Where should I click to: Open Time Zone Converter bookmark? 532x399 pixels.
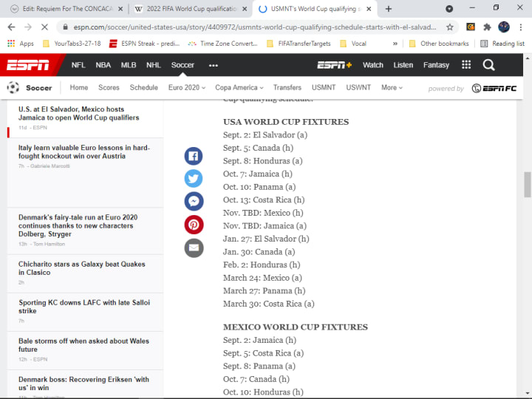pyautogui.click(x=223, y=44)
